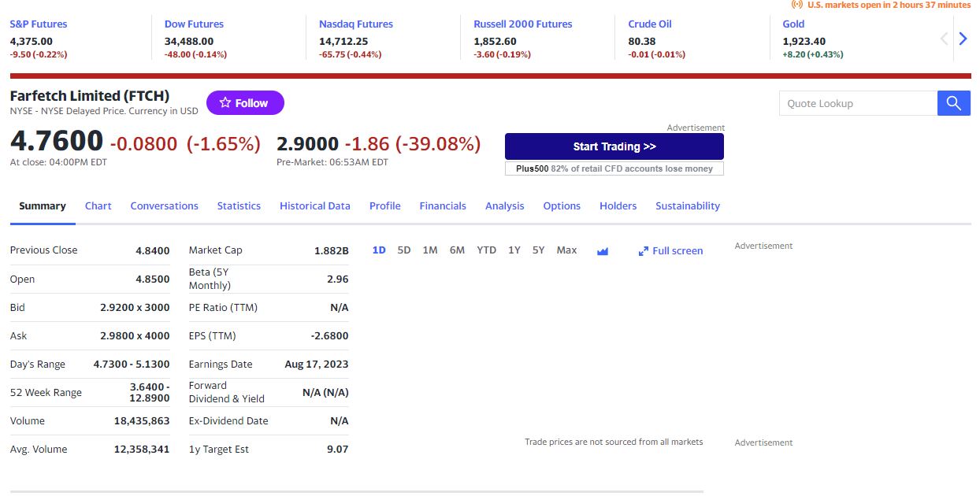Open the Options tab
980x496 pixels.
coord(562,206)
